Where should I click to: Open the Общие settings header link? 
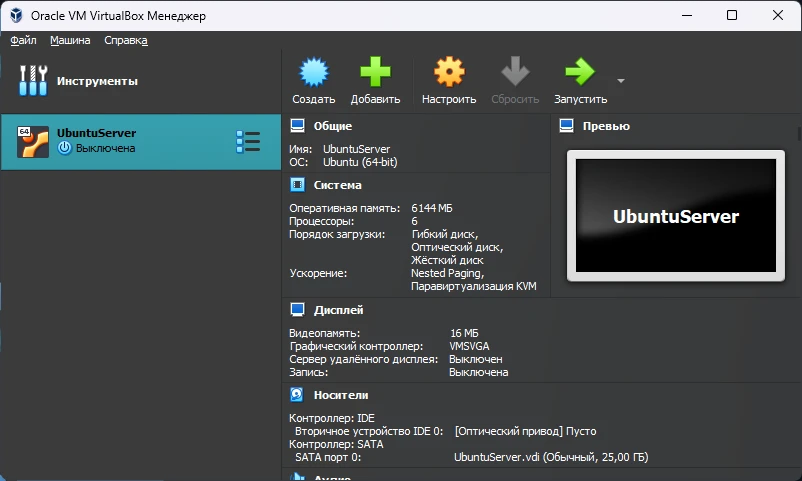(332, 126)
